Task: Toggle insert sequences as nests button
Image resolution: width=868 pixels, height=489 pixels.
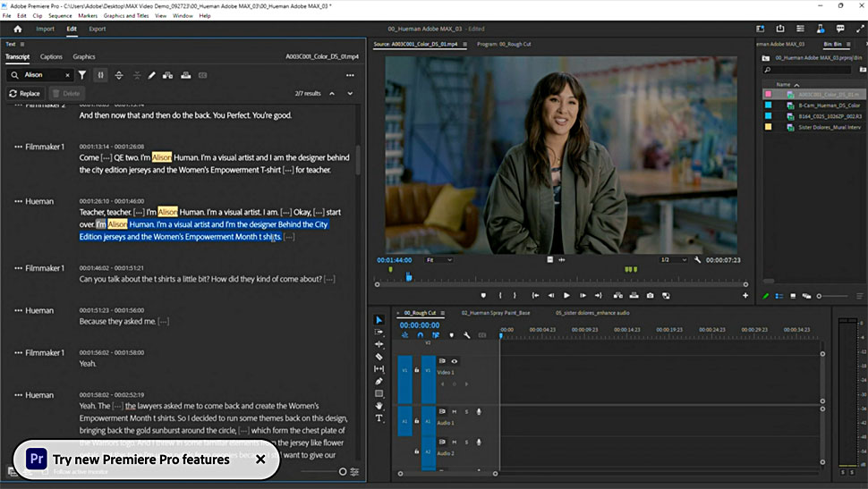Action: [404, 335]
